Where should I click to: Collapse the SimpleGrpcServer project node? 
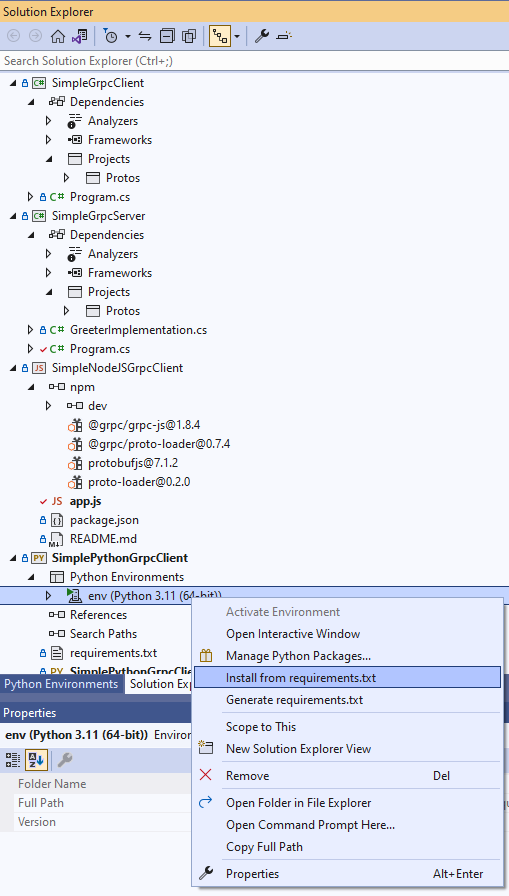(x=13, y=216)
